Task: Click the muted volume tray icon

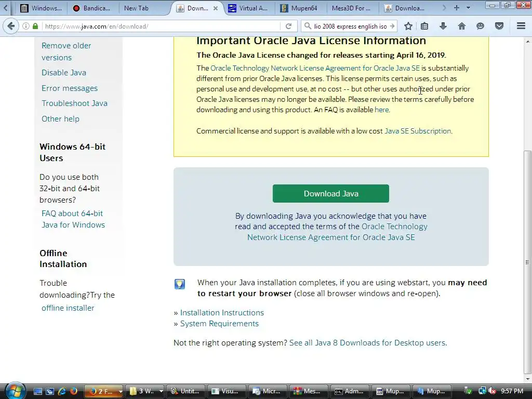Action: click(x=492, y=391)
